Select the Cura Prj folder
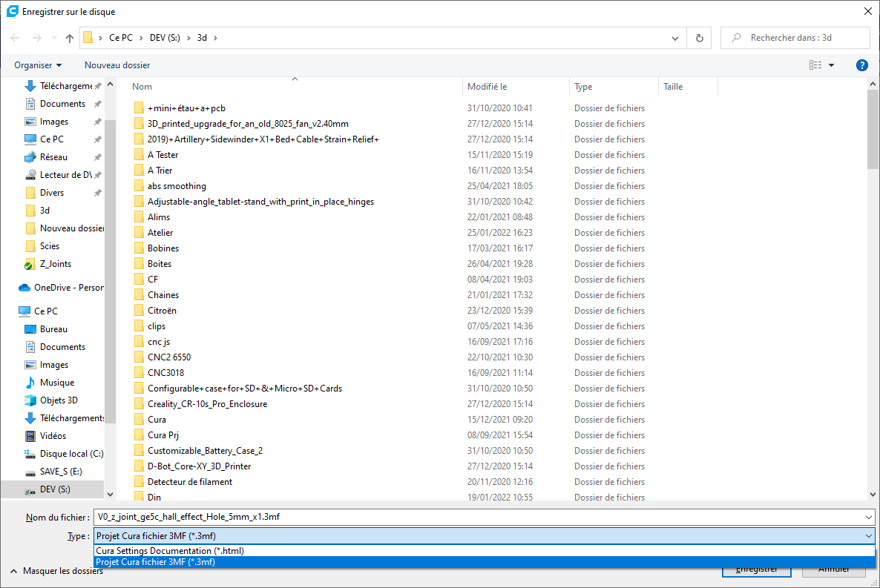The width and height of the screenshot is (880, 588). pos(162,435)
